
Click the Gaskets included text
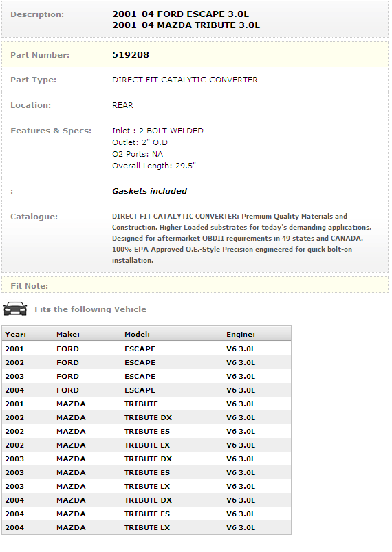[x=149, y=191]
